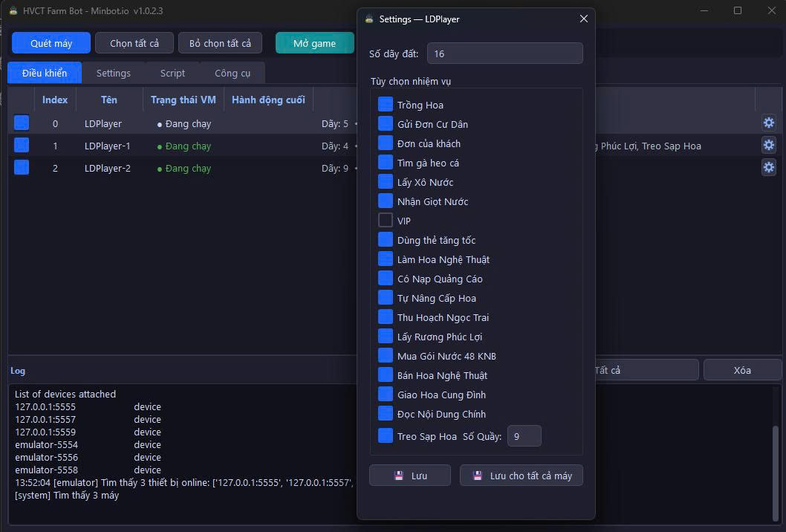Minimize the HVCT Farm Bot window
The height and width of the screenshot is (532, 786).
[704, 10]
